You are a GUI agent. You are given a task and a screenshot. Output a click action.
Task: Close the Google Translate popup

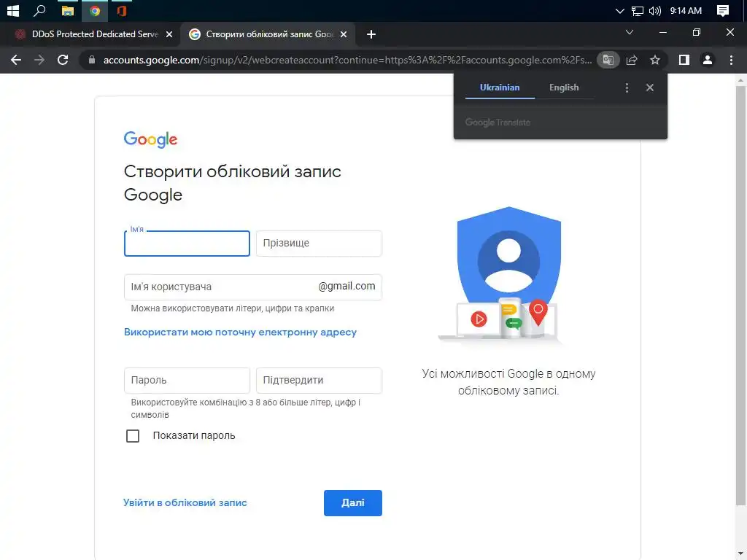(650, 87)
